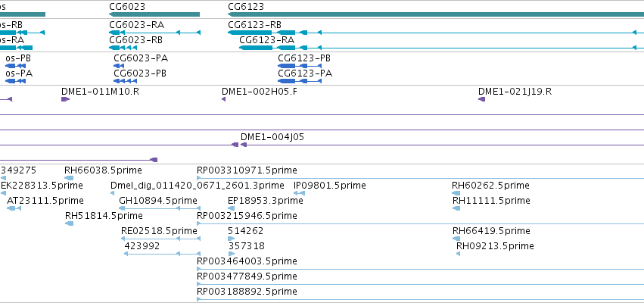Select the CG6123 gene bar
Viewport: 644px width, 303px height.
[x=436, y=14]
